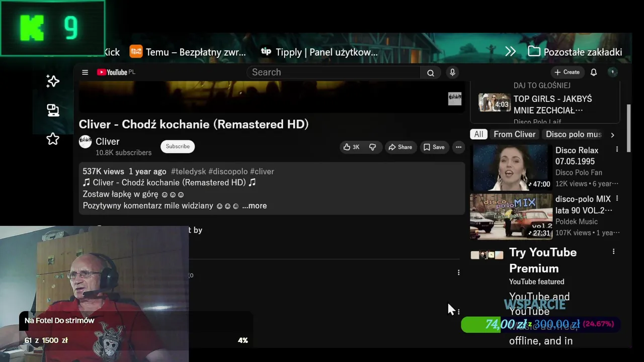Open the #cliver hashtag
This screenshot has width=644, height=362.
tap(262, 171)
